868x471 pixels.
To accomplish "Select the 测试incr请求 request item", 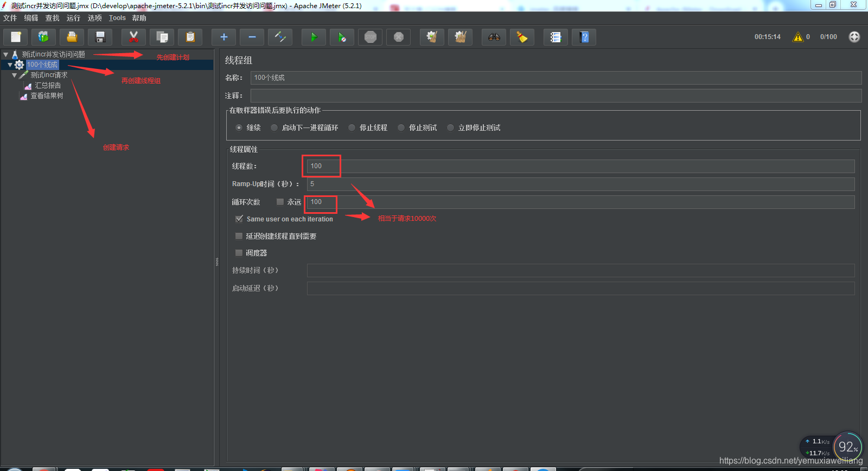I will pos(49,75).
